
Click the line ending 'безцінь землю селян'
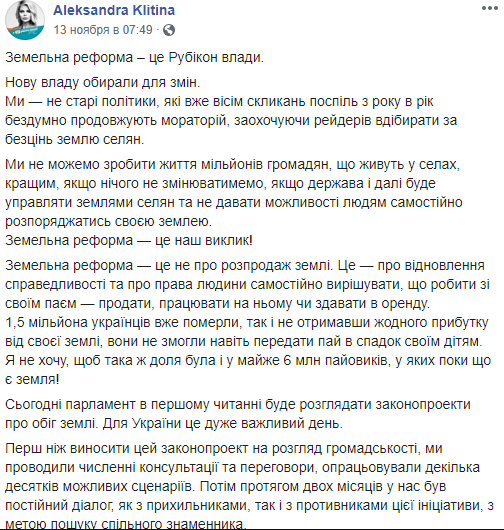click(x=75, y=139)
